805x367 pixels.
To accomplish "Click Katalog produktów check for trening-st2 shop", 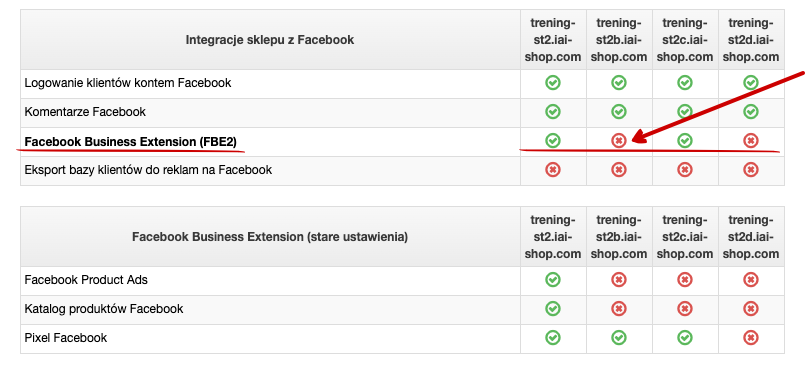I will [553, 308].
